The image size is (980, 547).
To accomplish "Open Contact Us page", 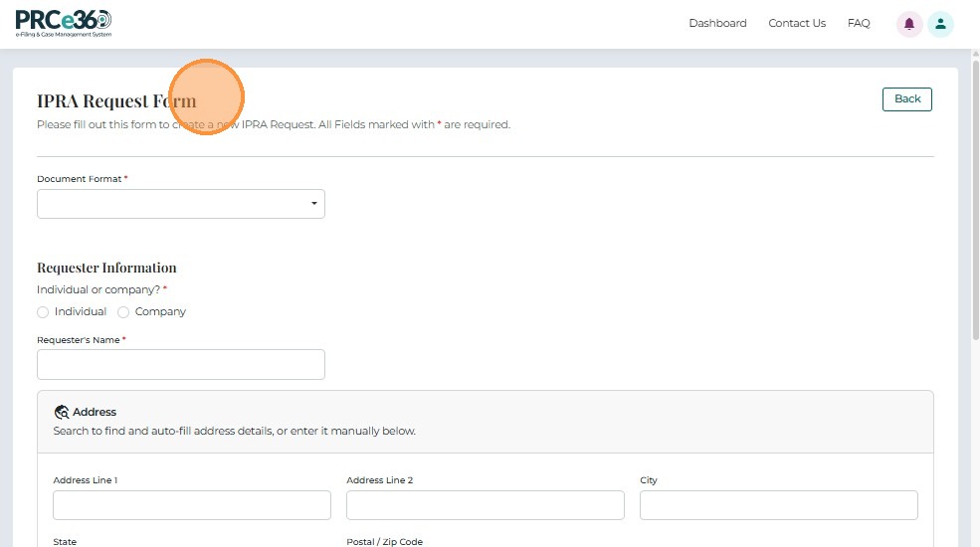I will (x=797, y=23).
